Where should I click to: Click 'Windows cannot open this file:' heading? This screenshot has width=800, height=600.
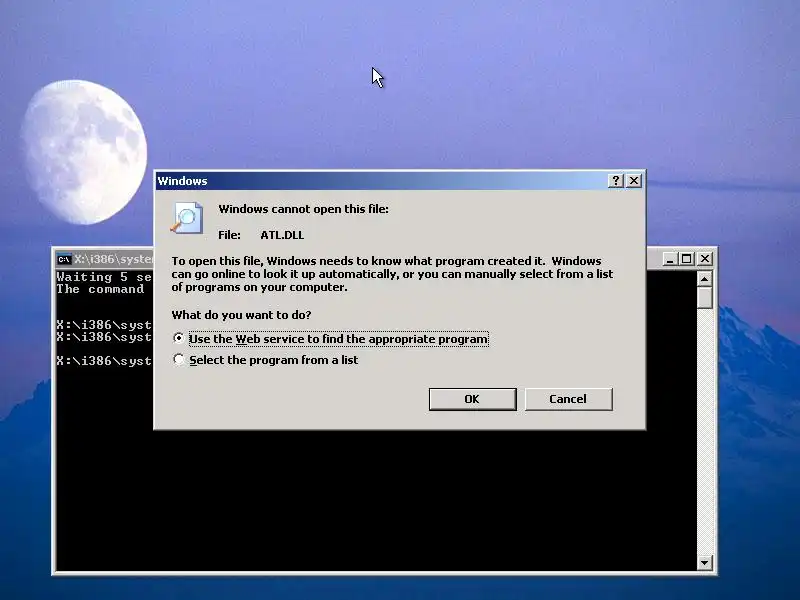304,209
